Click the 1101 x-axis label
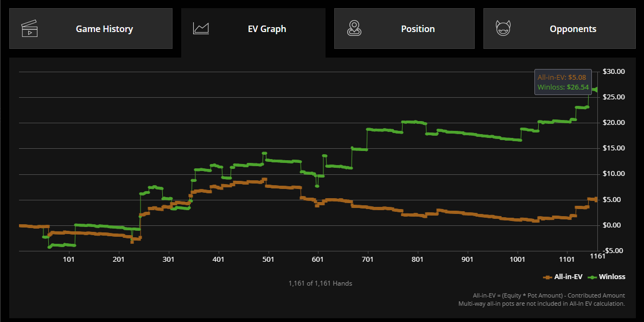Image resolution: width=644 pixels, height=322 pixels. [x=567, y=260]
